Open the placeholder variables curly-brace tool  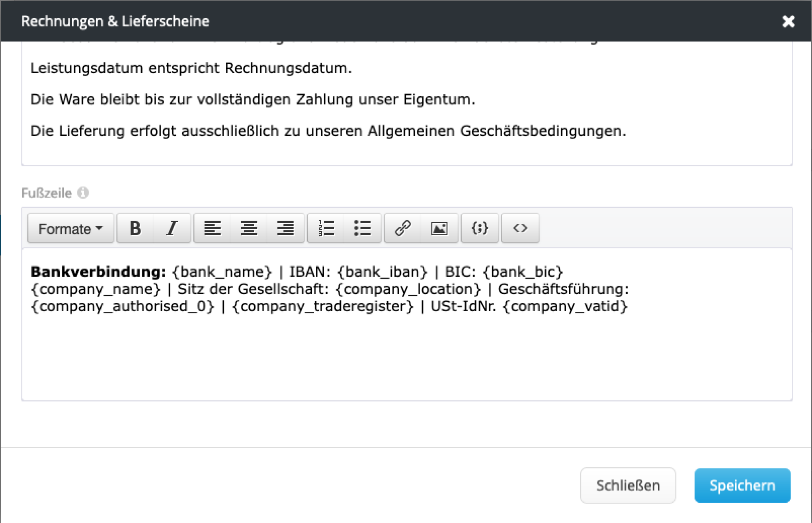pos(479,228)
